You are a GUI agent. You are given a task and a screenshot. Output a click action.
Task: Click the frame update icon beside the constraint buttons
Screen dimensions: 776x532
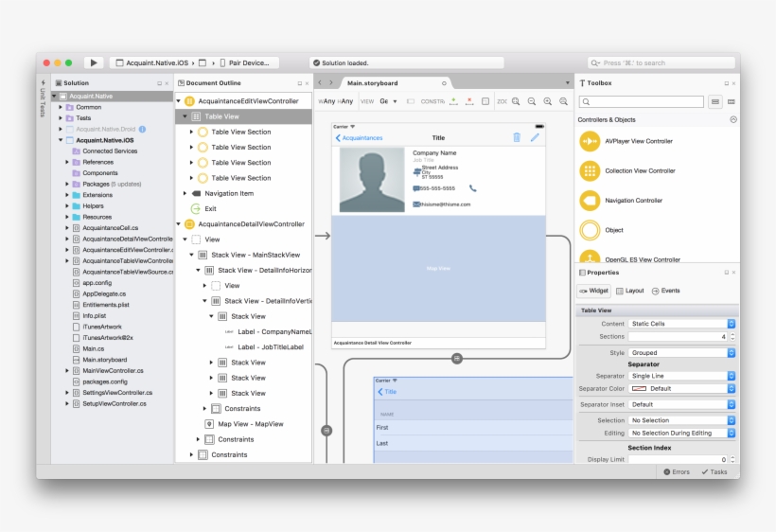[485, 101]
